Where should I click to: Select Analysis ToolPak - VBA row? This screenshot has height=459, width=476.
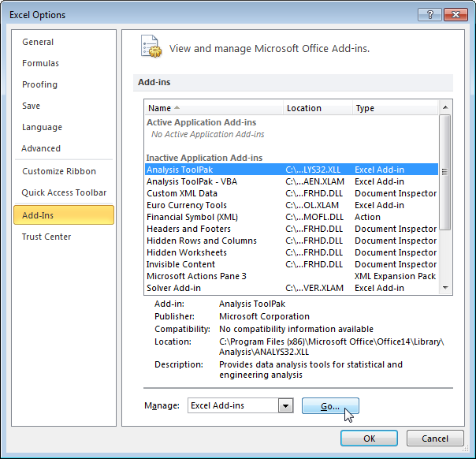pyautogui.click(x=292, y=181)
